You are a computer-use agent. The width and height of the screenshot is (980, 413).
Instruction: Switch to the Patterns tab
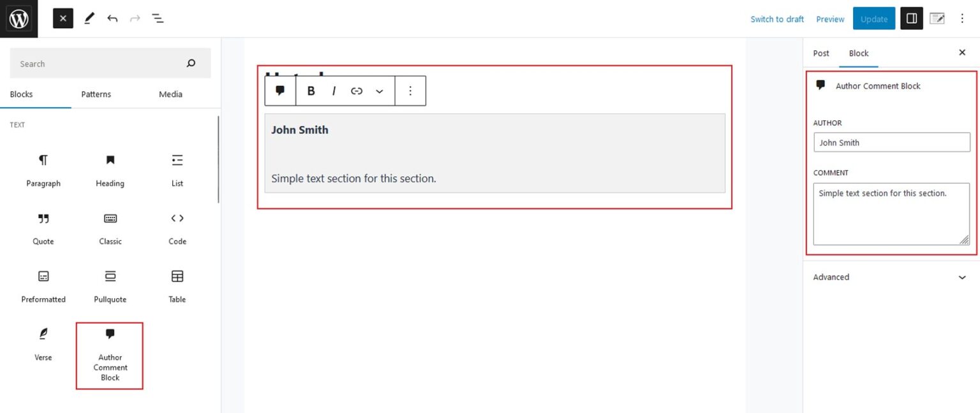click(96, 94)
